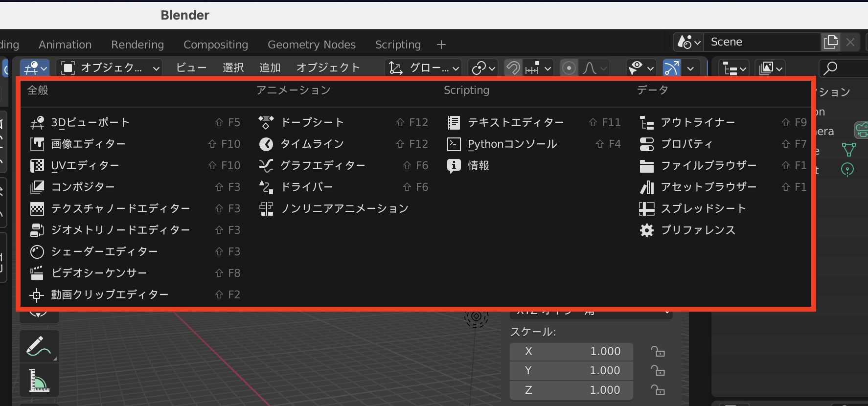Click the Scale Y value field
Viewport: 868px width, 406px height.
[571, 370]
